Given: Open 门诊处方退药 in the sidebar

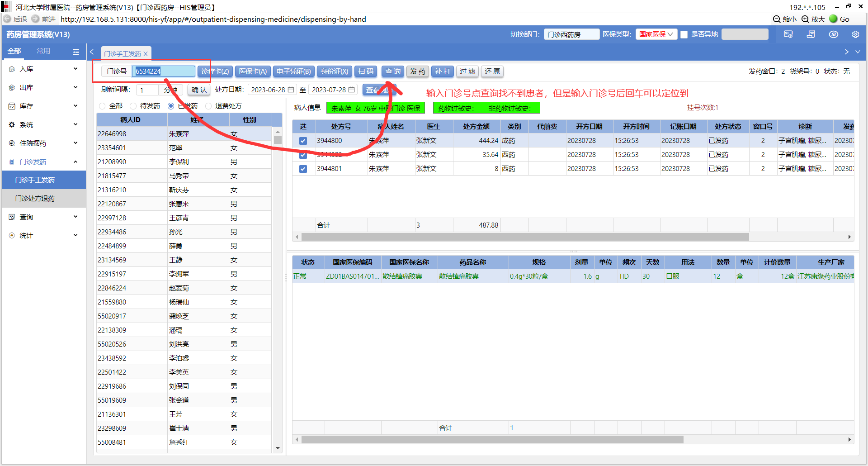Looking at the screenshot, I should pos(35,199).
